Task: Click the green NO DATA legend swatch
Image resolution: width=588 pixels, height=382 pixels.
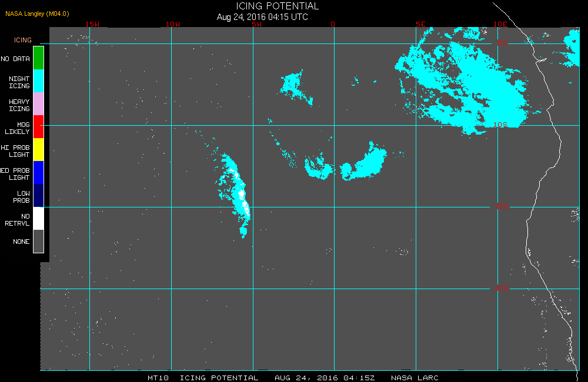Action: tap(39, 58)
